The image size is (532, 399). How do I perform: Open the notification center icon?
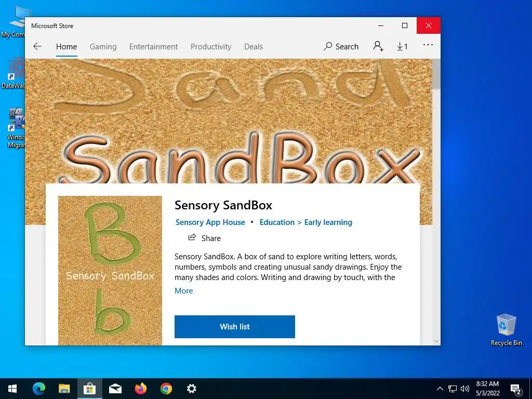pyautogui.click(x=515, y=389)
